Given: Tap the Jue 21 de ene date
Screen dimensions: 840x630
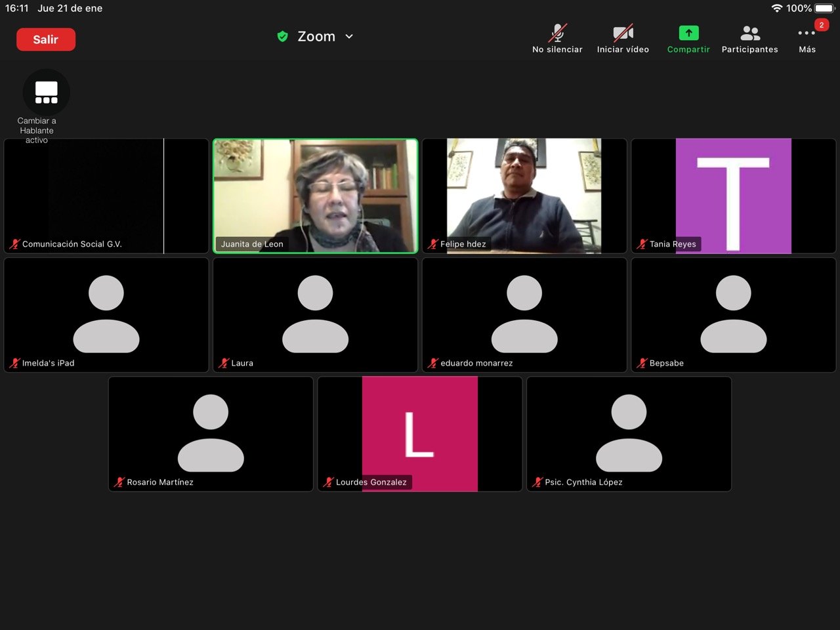Looking at the screenshot, I should tap(70, 9).
